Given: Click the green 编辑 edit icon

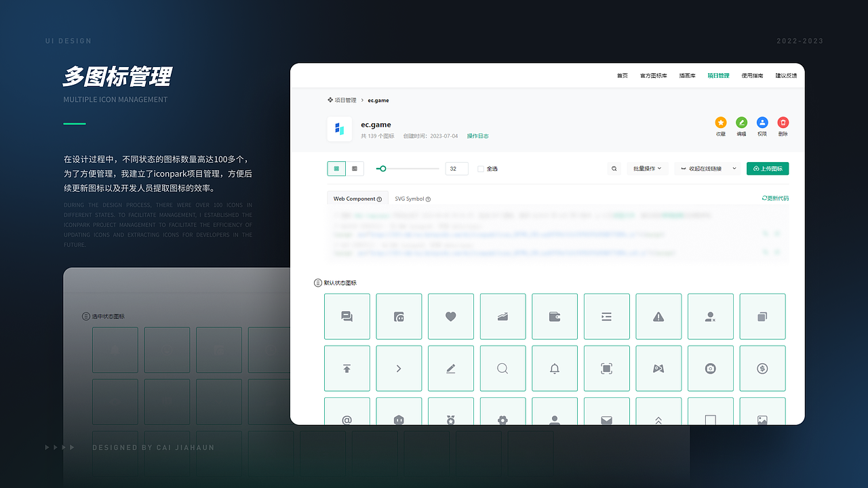Looking at the screenshot, I should click(x=741, y=123).
